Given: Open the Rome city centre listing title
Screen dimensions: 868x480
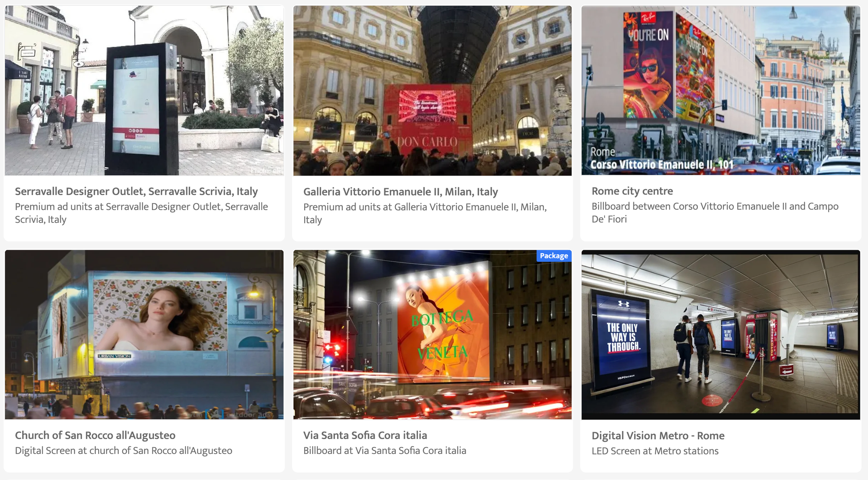Looking at the screenshot, I should coord(632,191).
